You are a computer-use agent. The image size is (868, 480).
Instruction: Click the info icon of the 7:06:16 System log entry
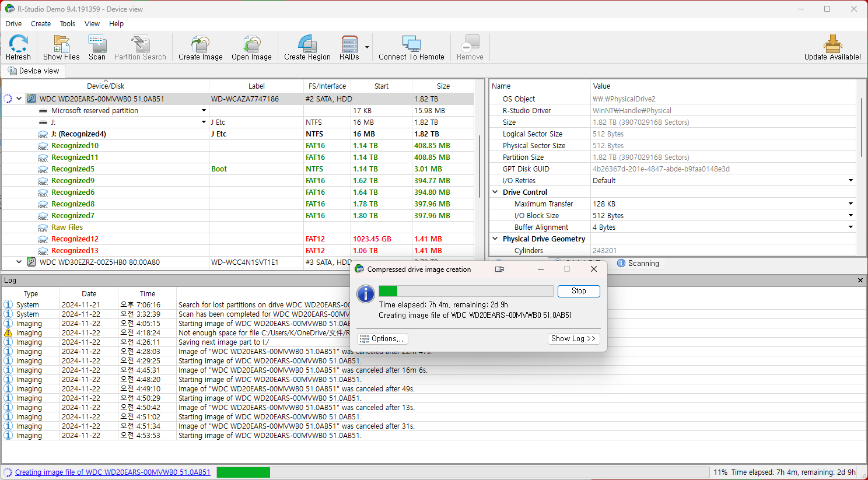coord(8,304)
